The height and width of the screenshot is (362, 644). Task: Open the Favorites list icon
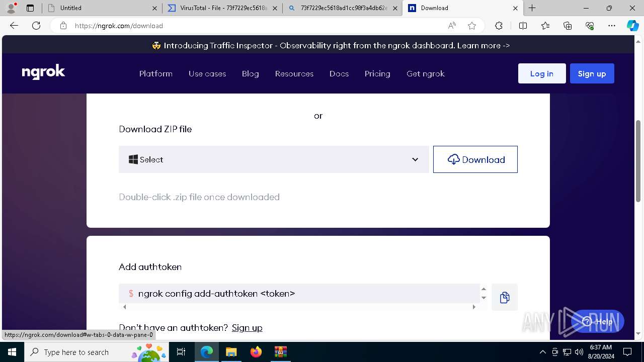pos(545,26)
